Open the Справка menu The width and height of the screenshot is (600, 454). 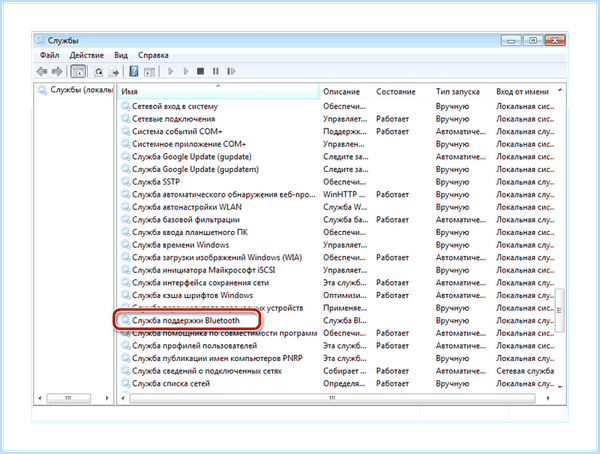click(153, 55)
